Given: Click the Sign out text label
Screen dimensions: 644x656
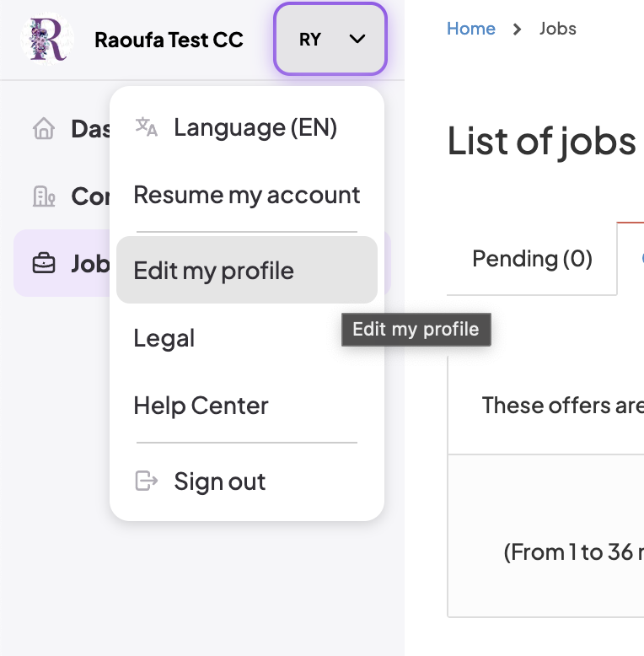Looking at the screenshot, I should 220,481.
